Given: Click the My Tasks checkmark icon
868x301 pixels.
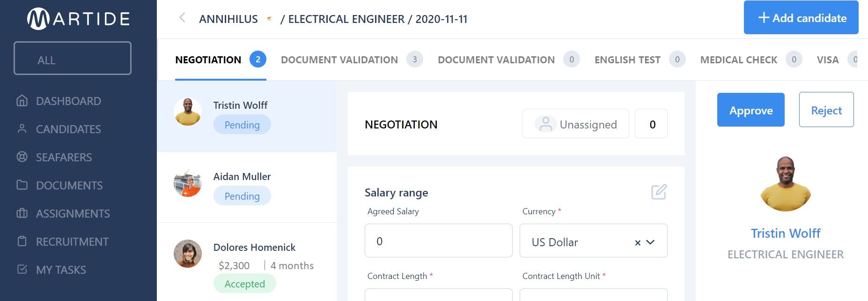Looking at the screenshot, I should pos(22,270).
